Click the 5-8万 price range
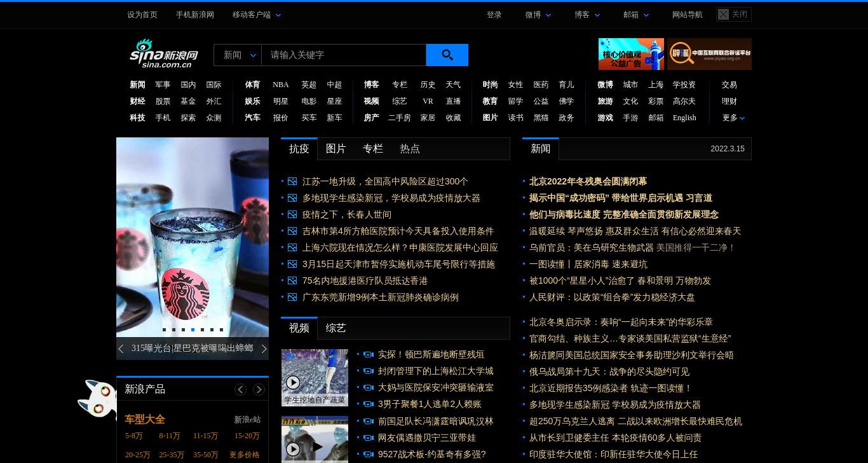The width and height of the screenshot is (868, 463). pos(133,436)
